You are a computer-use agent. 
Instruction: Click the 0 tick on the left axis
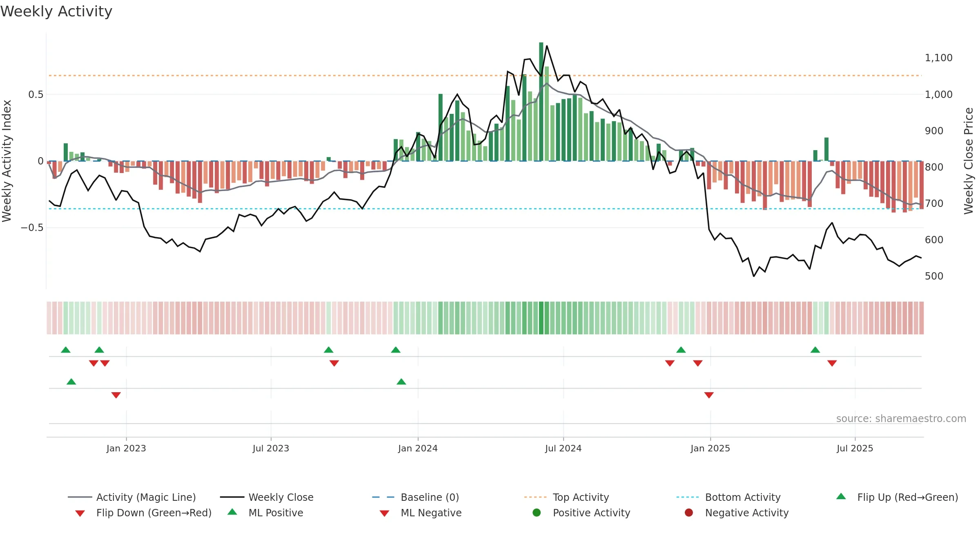point(40,161)
